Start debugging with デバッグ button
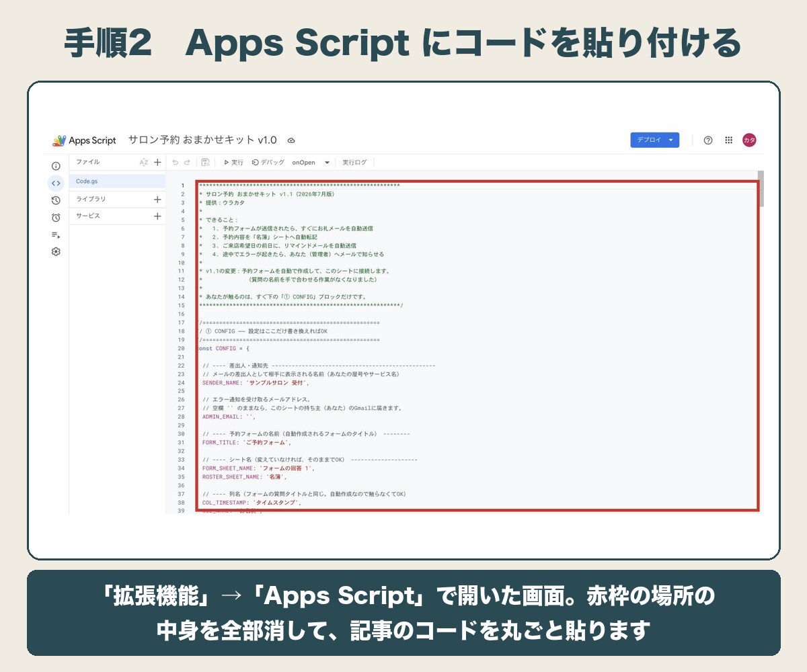Image resolution: width=807 pixels, height=672 pixels. coord(268,162)
